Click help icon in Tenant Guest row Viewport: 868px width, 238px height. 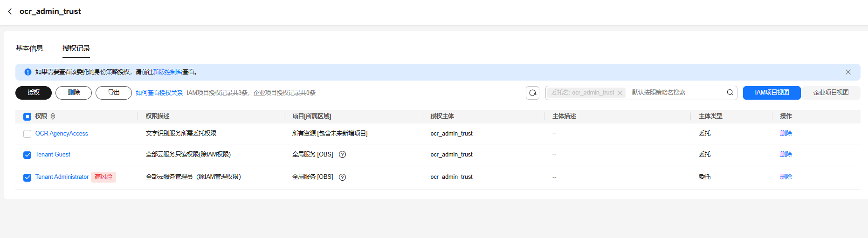(342, 155)
